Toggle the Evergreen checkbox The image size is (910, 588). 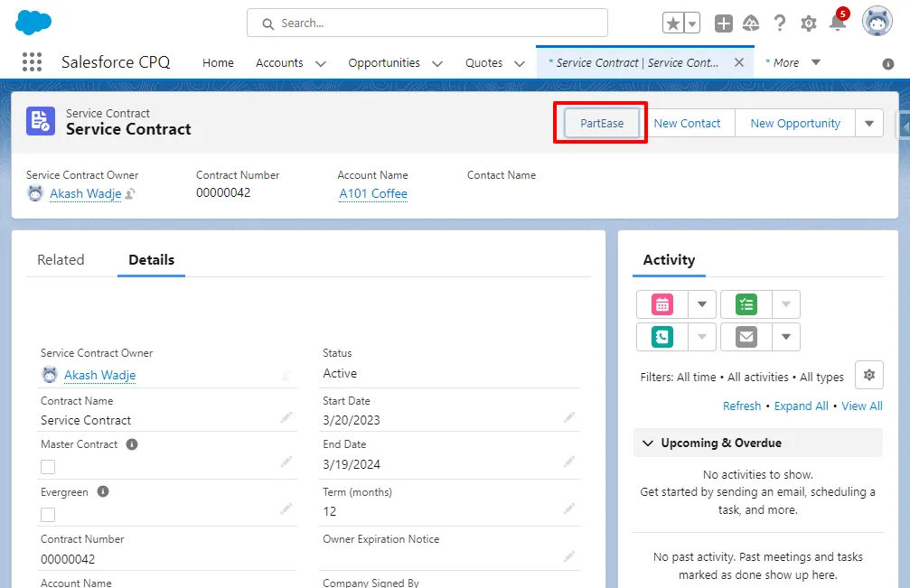pos(48,514)
